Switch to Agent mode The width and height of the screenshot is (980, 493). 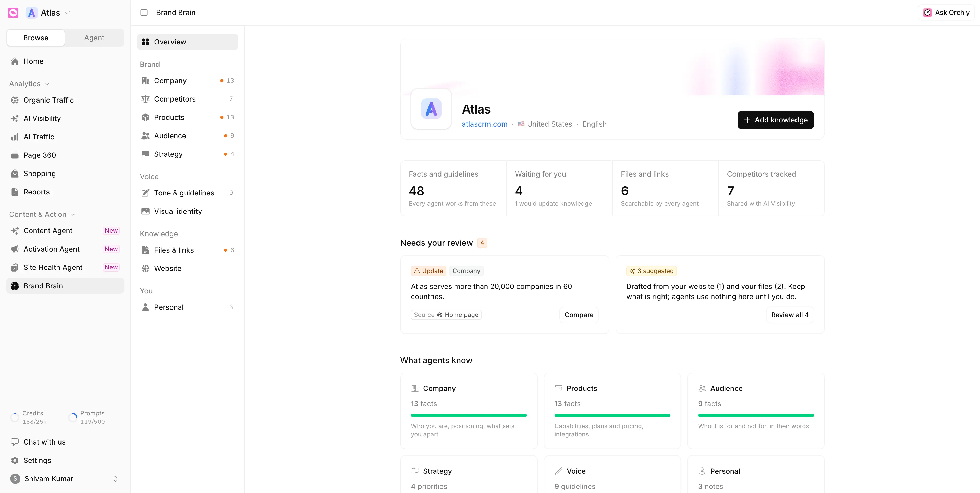tap(94, 38)
